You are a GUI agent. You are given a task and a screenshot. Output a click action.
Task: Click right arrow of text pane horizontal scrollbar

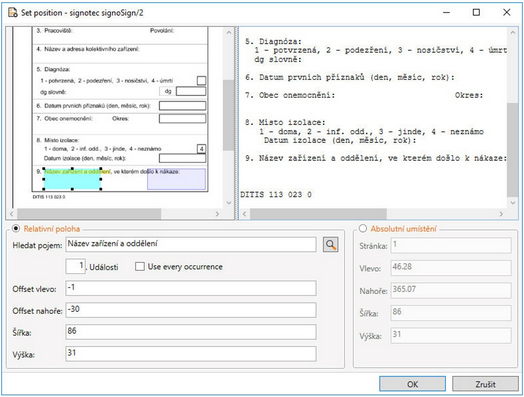[501, 214]
